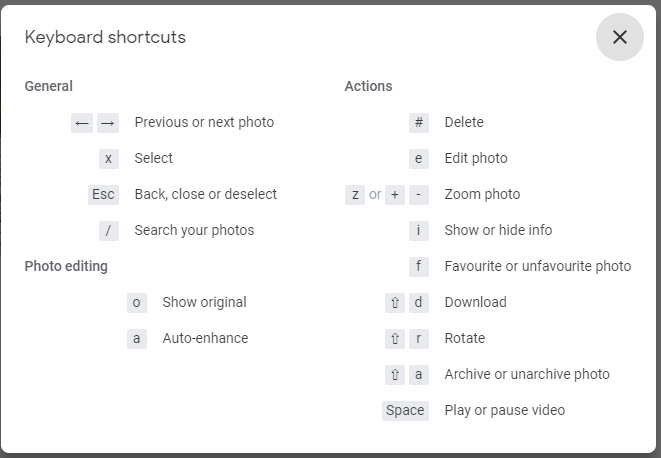Click the o key for Show original
661x458 pixels.
click(137, 303)
